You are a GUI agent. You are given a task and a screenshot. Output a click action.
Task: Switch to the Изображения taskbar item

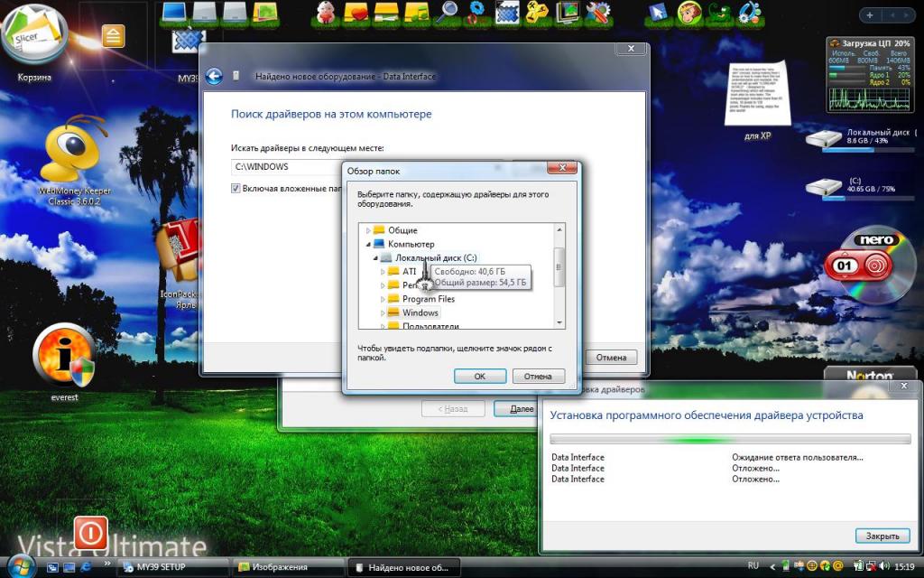(x=287, y=567)
